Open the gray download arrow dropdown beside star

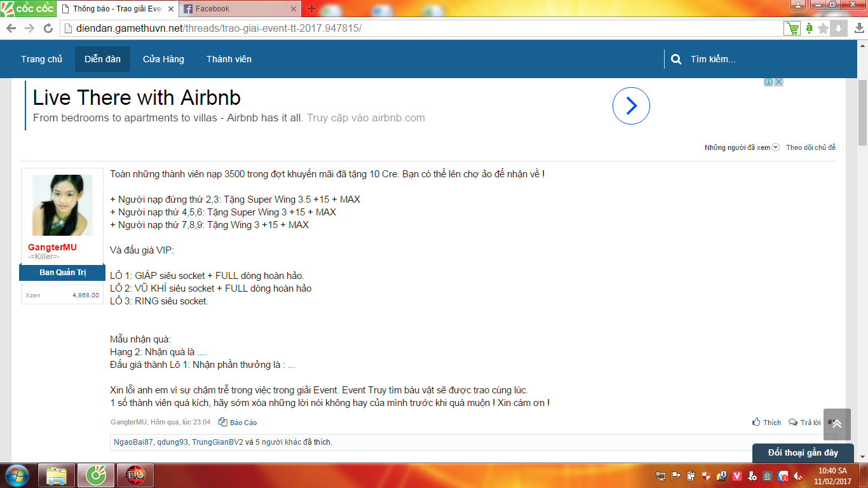pyautogui.click(x=838, y=28)
